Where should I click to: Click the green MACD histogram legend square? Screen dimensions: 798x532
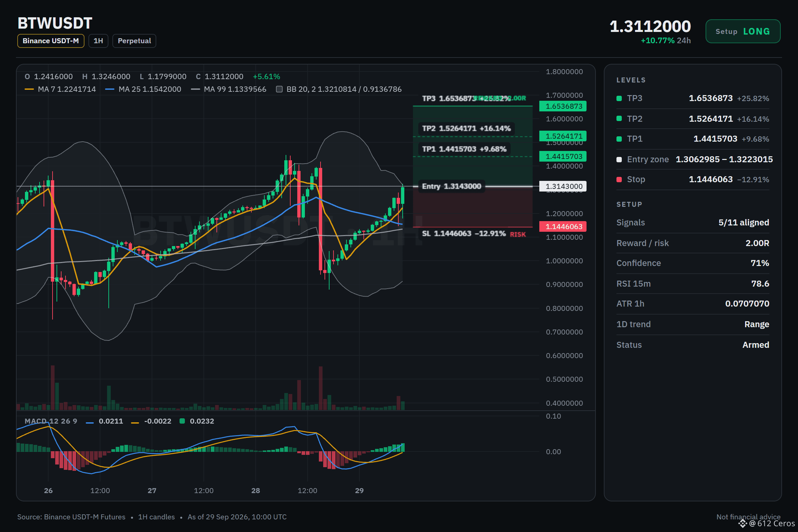click(182, 421)
